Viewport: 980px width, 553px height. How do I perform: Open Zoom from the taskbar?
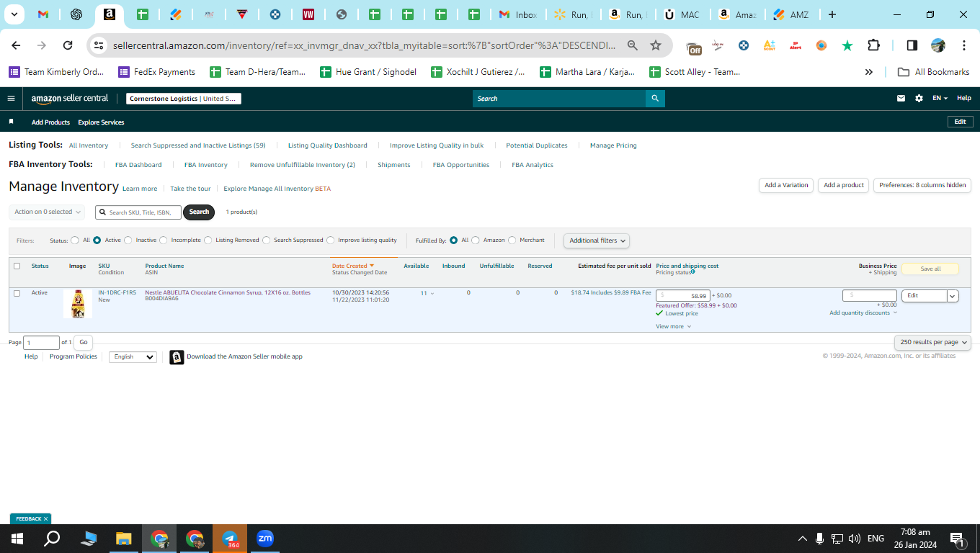(265, 539)
